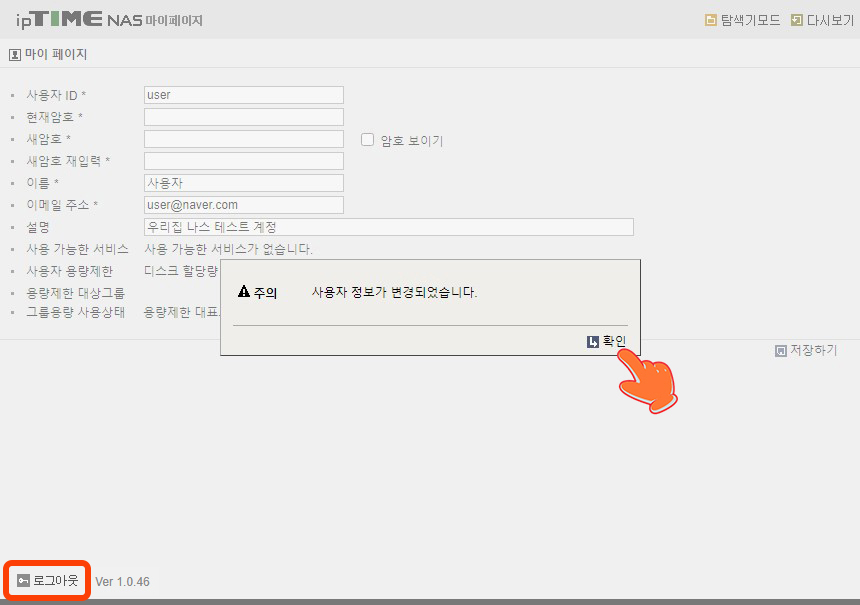Click the 확인 arrow icon in dialog
Viewport: 860px width, 605px height.
pos(593,342)
